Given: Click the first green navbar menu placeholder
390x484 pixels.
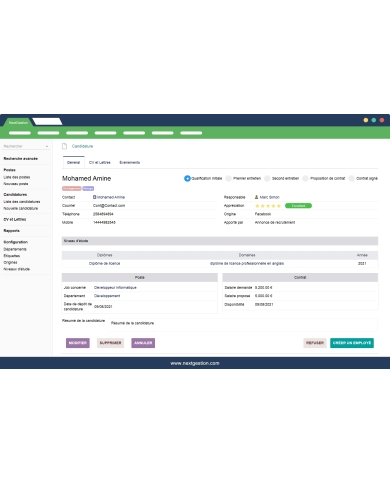Looking at the screenshot, I should (x=20, y=133).
